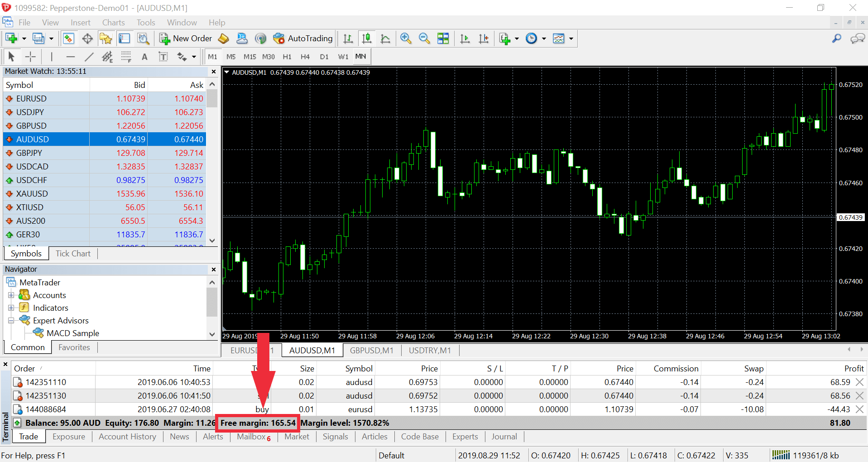Viewport: 868px width, 462px height.
Task: Close order 142351110 with the X
Action: (859, 382)
